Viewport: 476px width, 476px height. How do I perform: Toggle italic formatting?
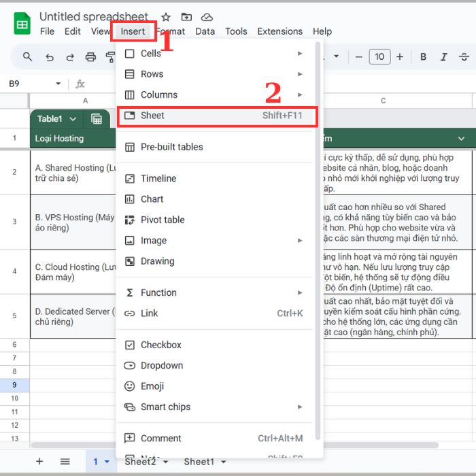coord(443,56)
